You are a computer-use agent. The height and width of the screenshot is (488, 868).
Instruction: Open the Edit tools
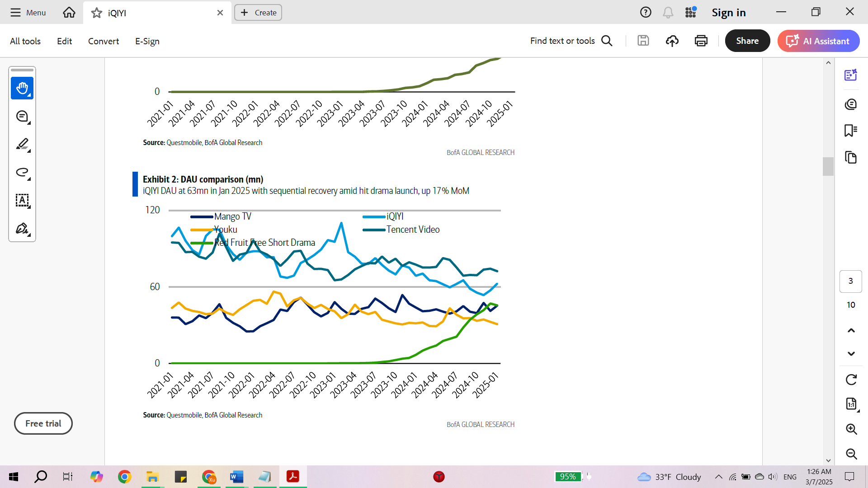click(x=64, y=41)
